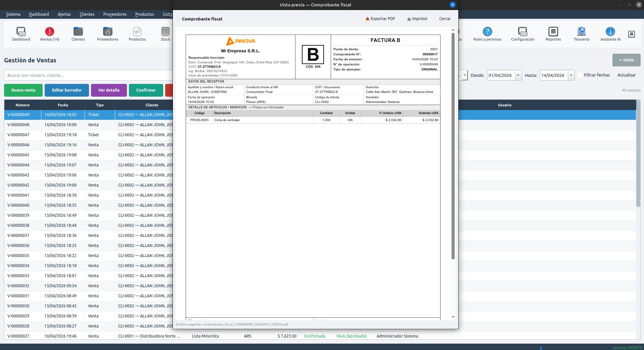This screenshot has width=644, height=350.
Task: Open the Productos menu in menu bar
Action: (x=144, y=14)
